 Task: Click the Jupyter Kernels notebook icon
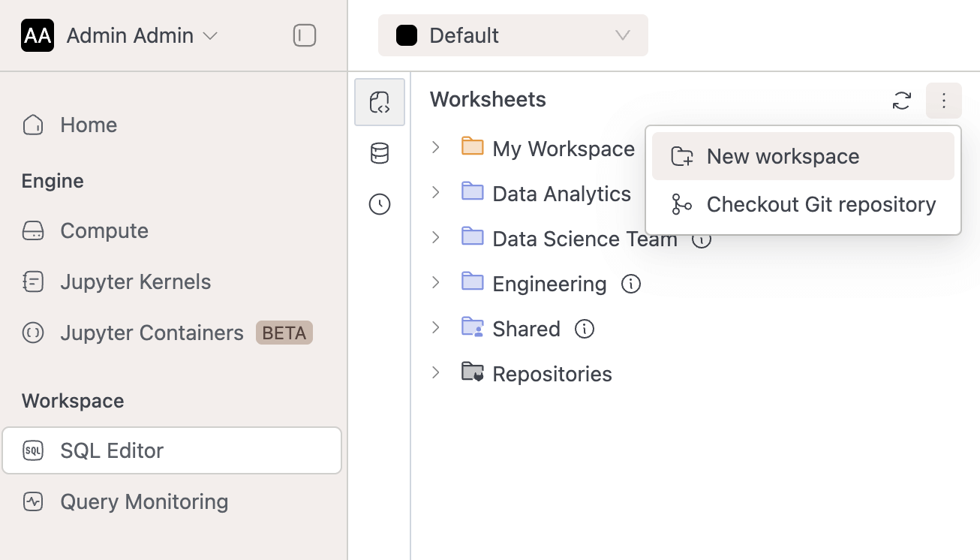[33, 282]
